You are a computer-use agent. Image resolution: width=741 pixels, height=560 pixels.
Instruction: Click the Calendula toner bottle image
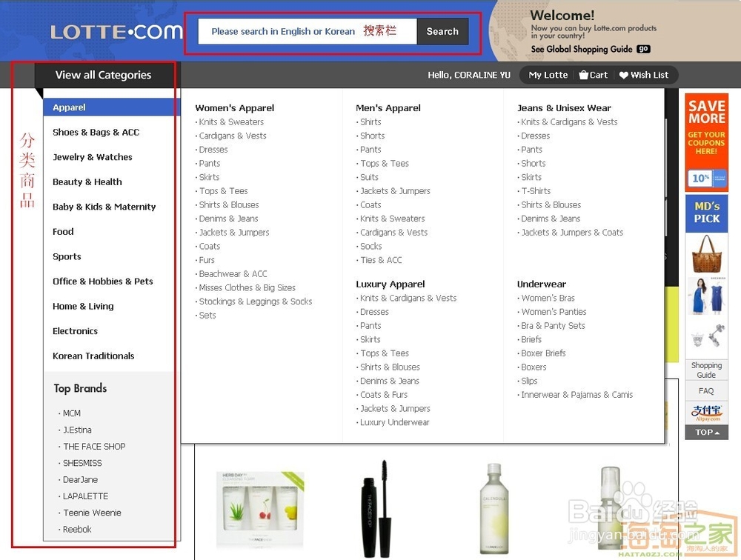(x=494, y=508)
